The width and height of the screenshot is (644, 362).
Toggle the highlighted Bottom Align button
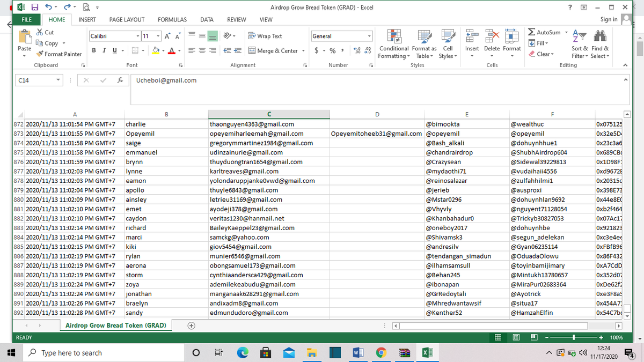214,36
